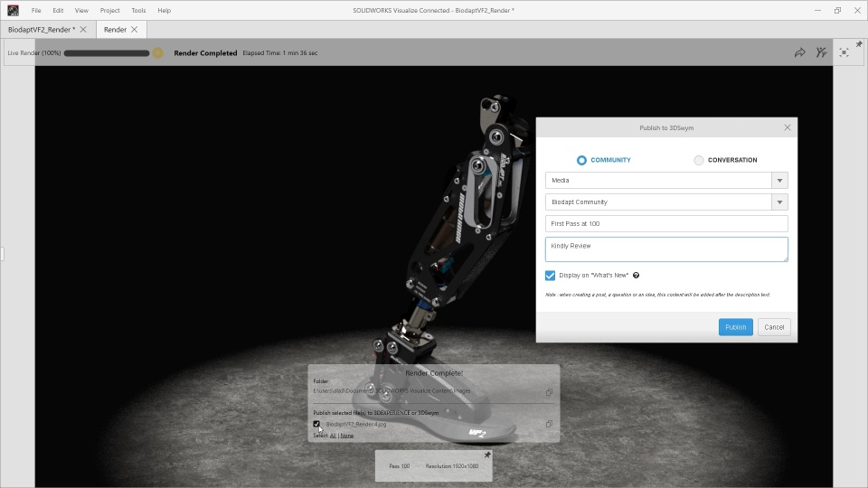Image resolution: width=868 pixels, height=488 pixels.
Task: Click the First Pass at 100 title field
Action: click(x=666, y=223)
